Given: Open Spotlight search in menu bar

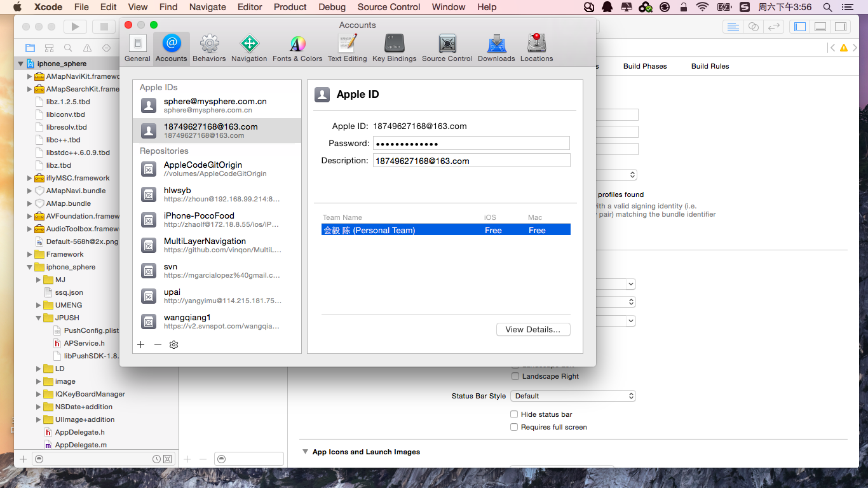Looking at the screenshot, I should pyautogui.click(x=827, y=7).
